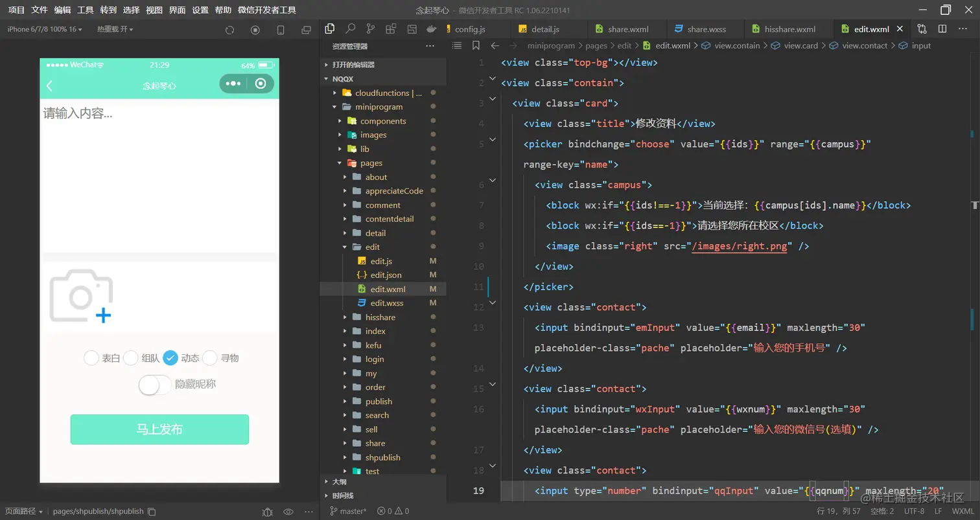This screenshot has width=980, height=520.
Task: Click the editor navigate back arrow
Action: tap(495, 45)
